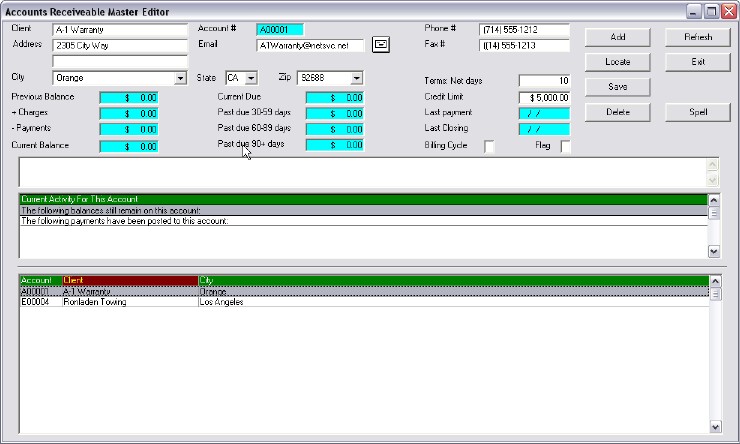Expand the State dropdown
Screen dimensions: 740x444
(250, 78)
